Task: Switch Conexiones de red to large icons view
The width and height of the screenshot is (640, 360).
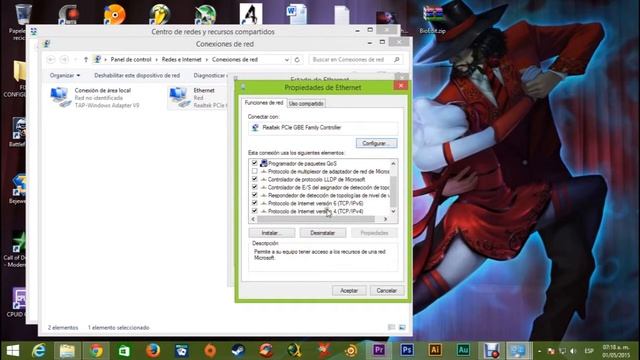Action: point(402,327)
